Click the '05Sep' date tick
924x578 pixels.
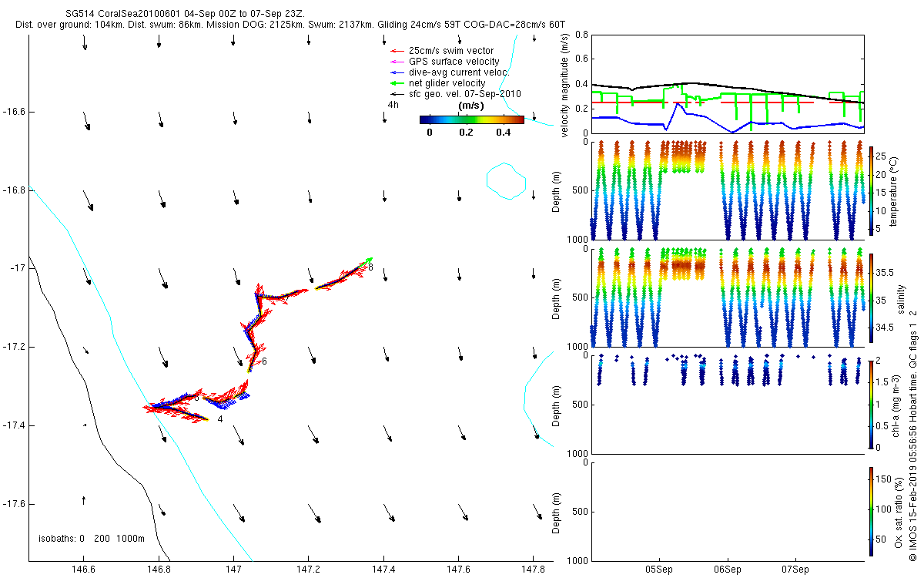(x=661, y=569)
